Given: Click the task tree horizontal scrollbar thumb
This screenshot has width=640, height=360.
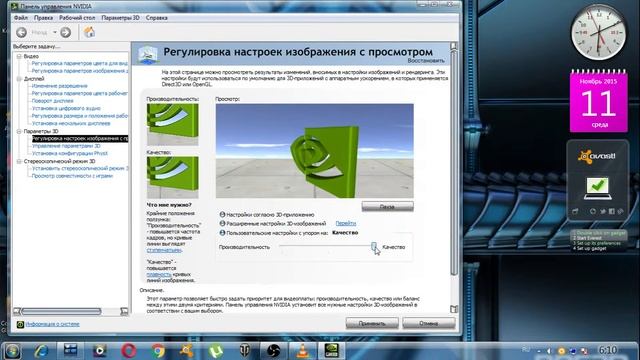Looking at the screenshot, I should click(x=61, y=311).
